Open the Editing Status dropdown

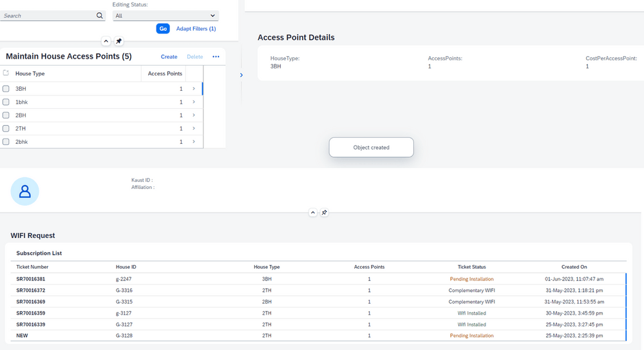[166, 15]
